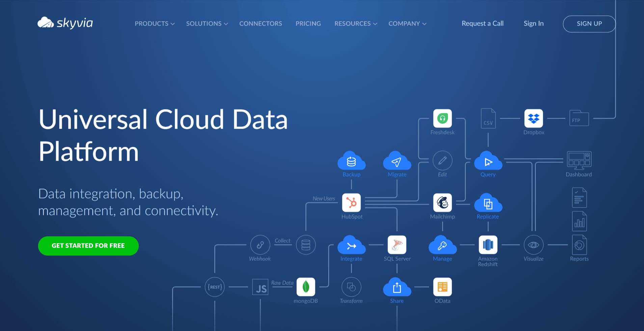Click the Sign In link

(534, 23)
